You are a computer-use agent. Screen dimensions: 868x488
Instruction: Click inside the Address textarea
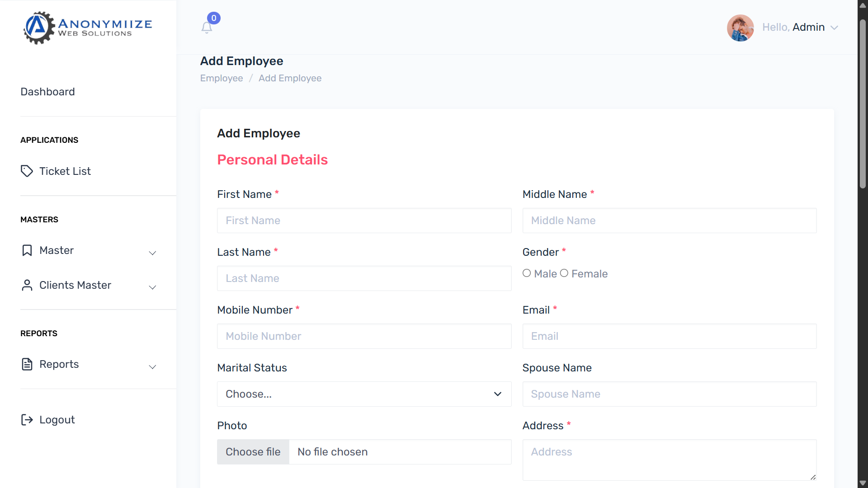tap(670, 460)
